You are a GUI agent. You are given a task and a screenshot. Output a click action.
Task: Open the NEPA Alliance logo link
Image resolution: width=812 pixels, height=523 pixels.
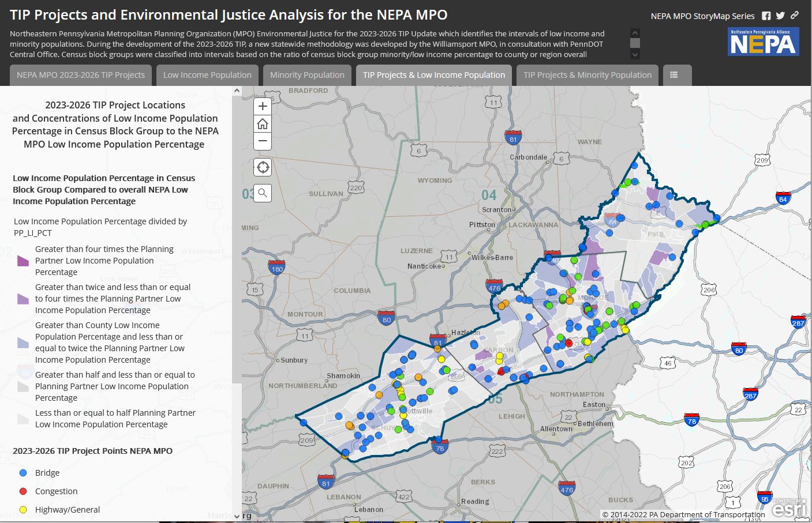click(764, 42)
